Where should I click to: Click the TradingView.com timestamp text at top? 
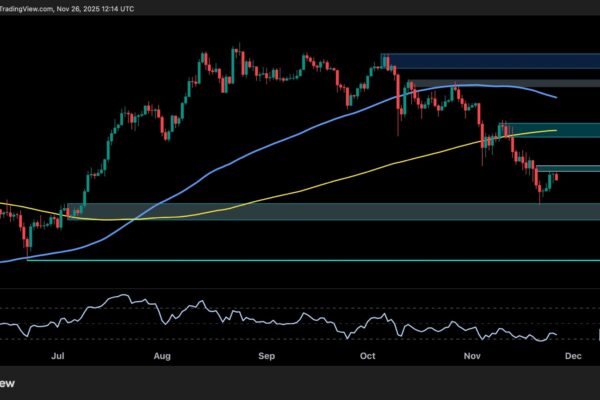(60, 7)
